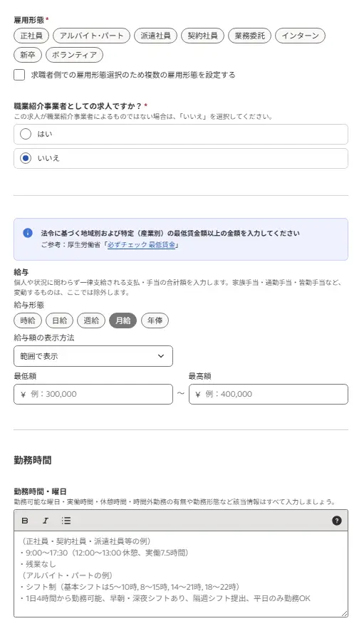Click inside the 勤務時間・曜日 text area

(181, 574)
